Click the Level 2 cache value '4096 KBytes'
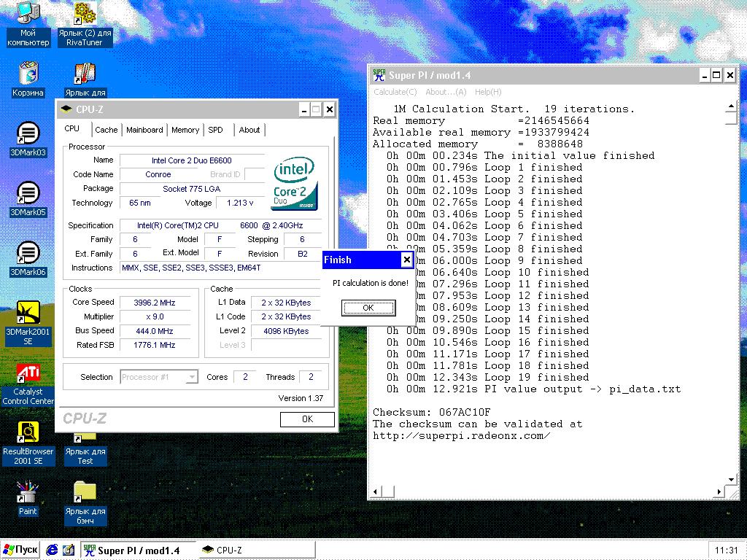Screen dimensions: 747x560 click(x=286, y=331)
